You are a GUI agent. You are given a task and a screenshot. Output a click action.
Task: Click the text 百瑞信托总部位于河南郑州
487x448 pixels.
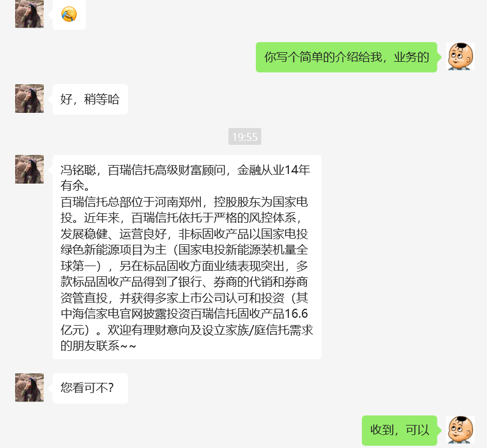pos(131,202)
